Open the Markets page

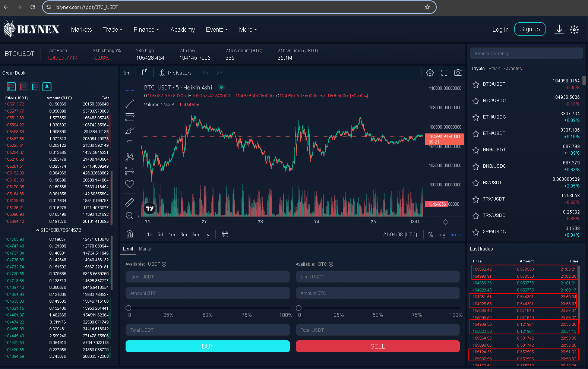[x=81, y=29]
